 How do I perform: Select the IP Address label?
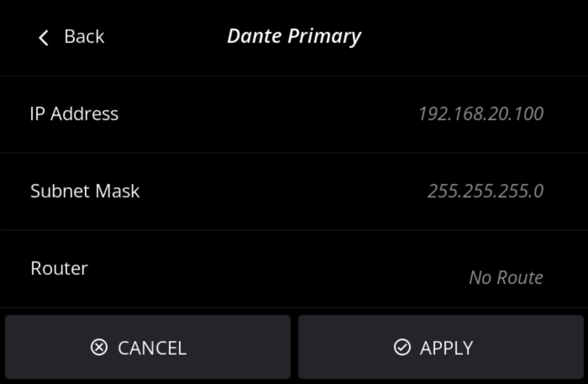(x=74, y=114)
